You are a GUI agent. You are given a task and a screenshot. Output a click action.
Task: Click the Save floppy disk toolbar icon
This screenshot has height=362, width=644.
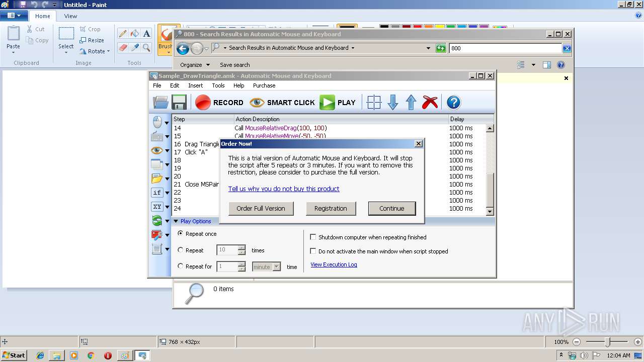point(179,103)
